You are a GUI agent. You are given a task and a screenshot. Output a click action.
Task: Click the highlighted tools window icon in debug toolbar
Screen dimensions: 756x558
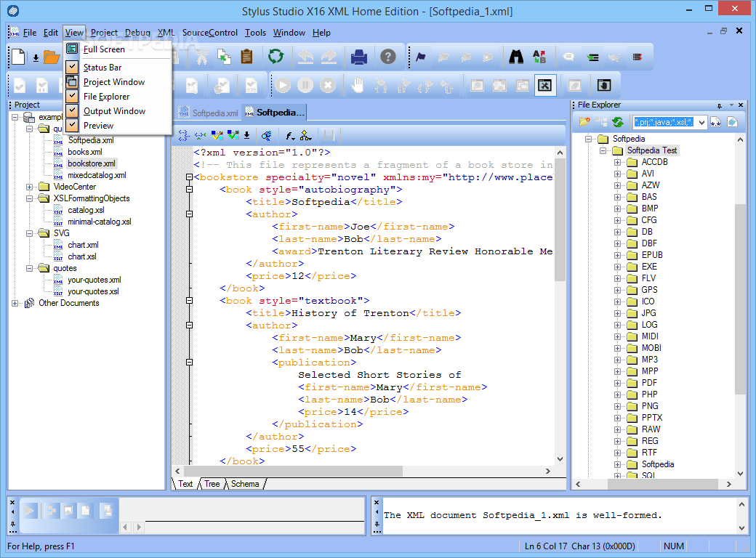[544, 86]
